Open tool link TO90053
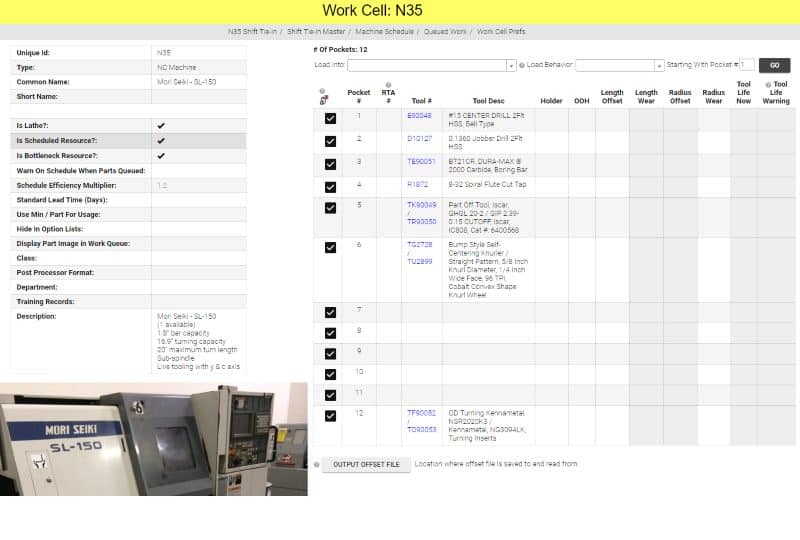This screenshot has height=540, width=800. pos(421,430)
